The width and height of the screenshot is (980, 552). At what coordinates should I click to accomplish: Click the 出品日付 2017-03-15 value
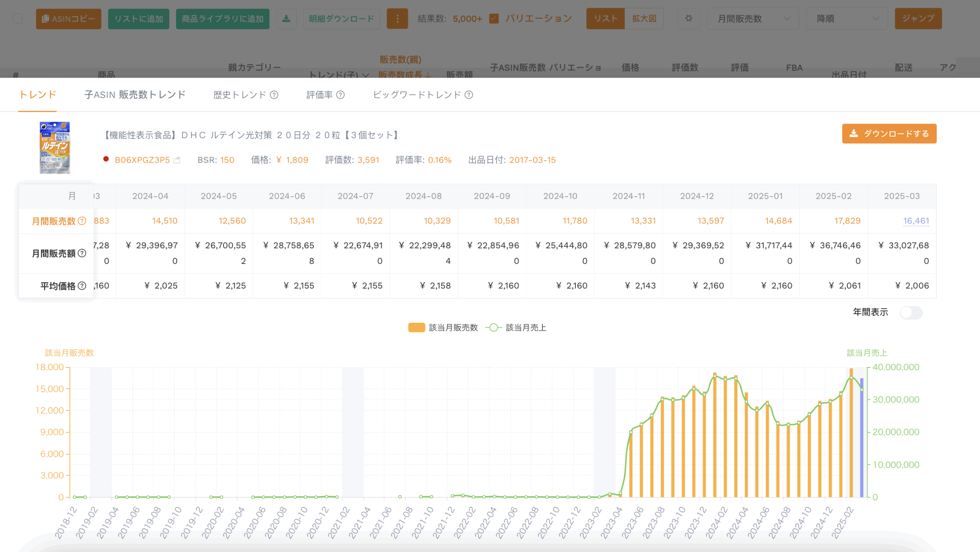tap(532, 160)
